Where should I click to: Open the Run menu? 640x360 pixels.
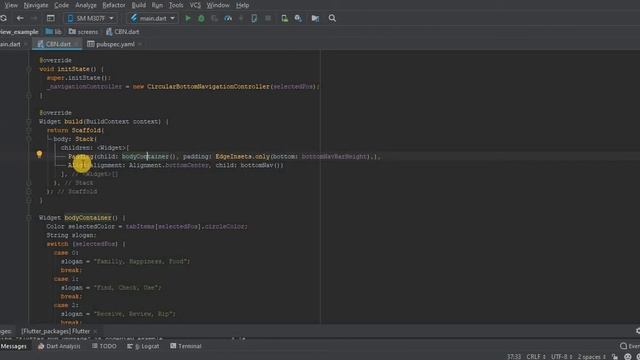tap(157, 5)
